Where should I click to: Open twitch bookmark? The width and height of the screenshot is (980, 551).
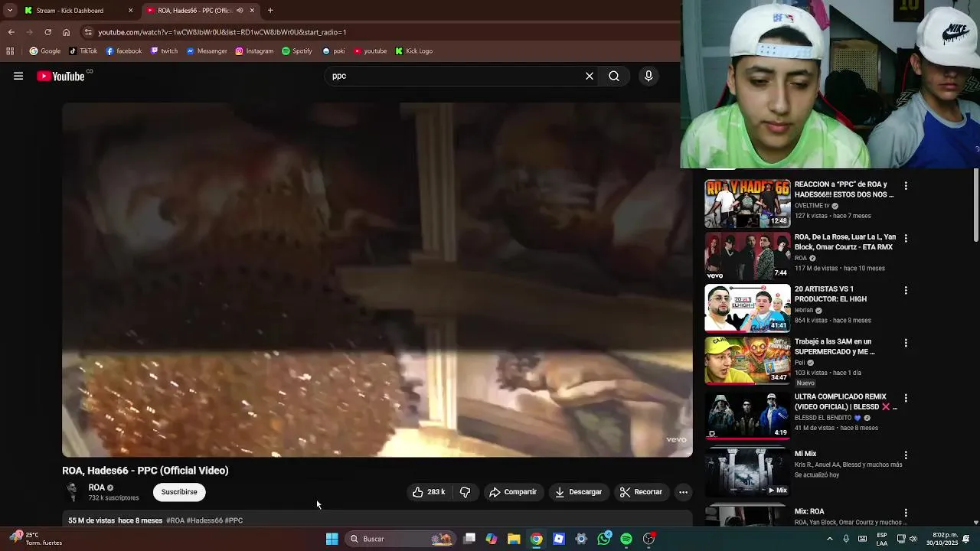coord(164,51)
